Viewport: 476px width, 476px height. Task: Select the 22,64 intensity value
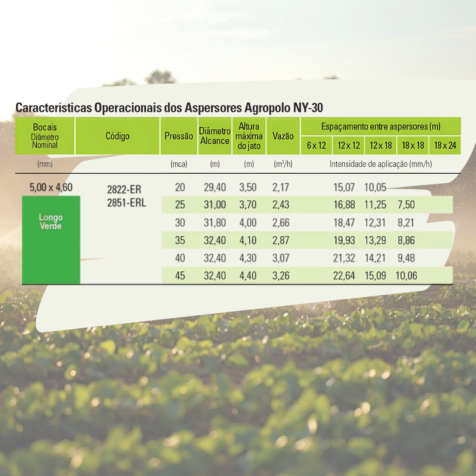click(x=344, y=276)
